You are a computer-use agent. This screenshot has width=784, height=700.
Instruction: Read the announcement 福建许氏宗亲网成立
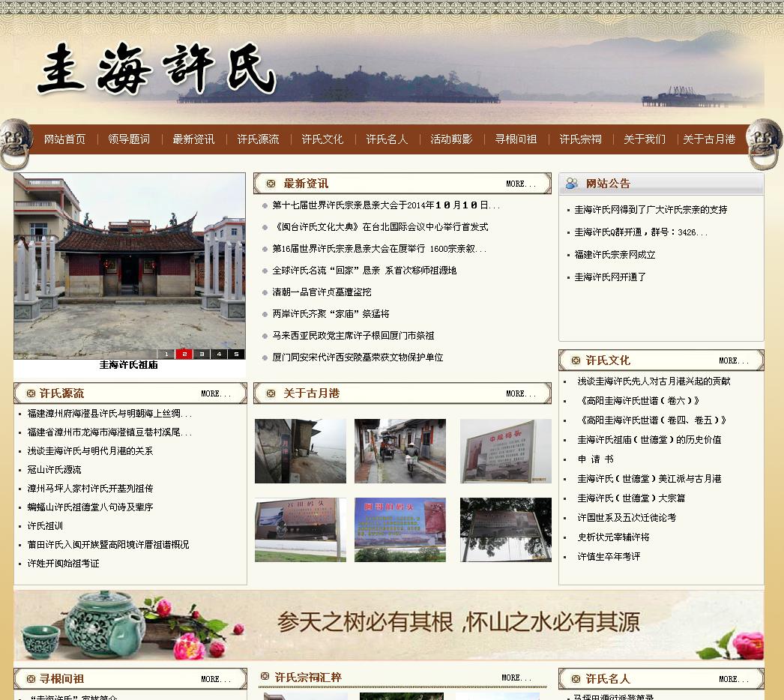615,255
